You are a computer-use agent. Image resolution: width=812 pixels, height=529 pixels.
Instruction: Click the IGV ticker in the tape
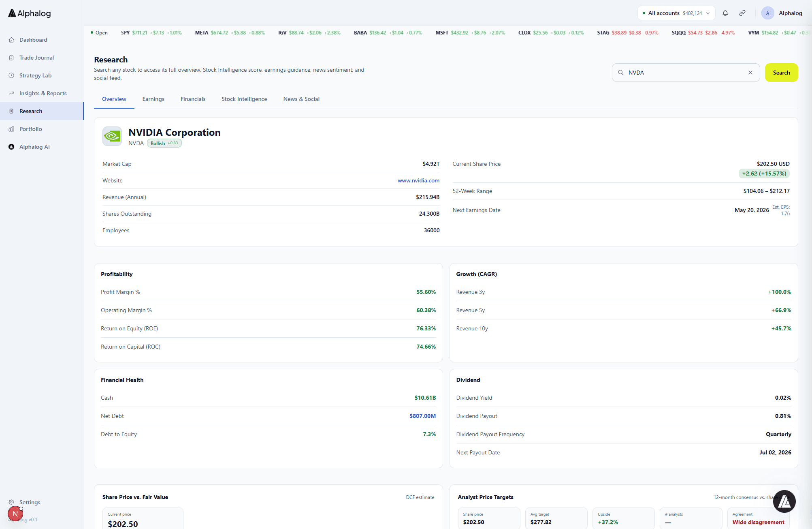click(309, 33)
